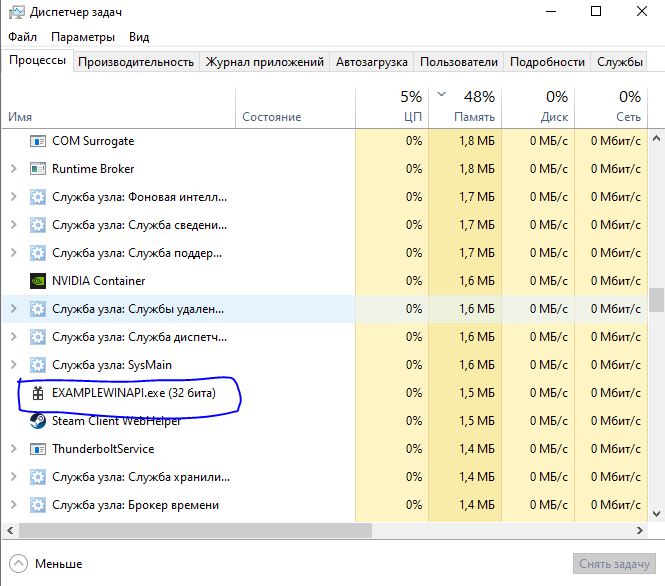This screenshot has height=586, width=665.
Task: Switch to the Журнал приложений tab
Action: (x=265, y=62)
